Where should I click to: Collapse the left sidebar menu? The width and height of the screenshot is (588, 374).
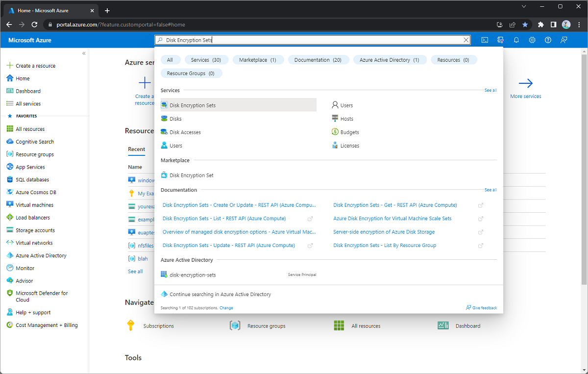coord(84,53)
